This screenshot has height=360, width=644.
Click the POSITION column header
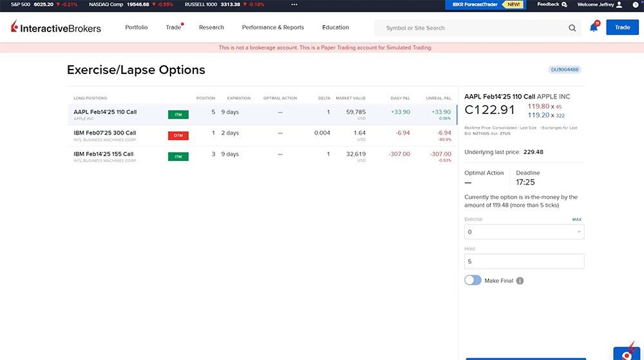(206, 99)
